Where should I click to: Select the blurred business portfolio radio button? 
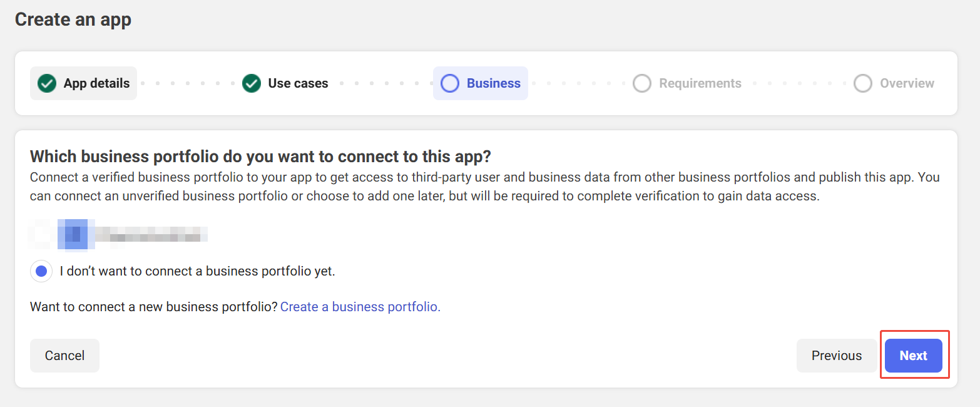tap(41, 235)
